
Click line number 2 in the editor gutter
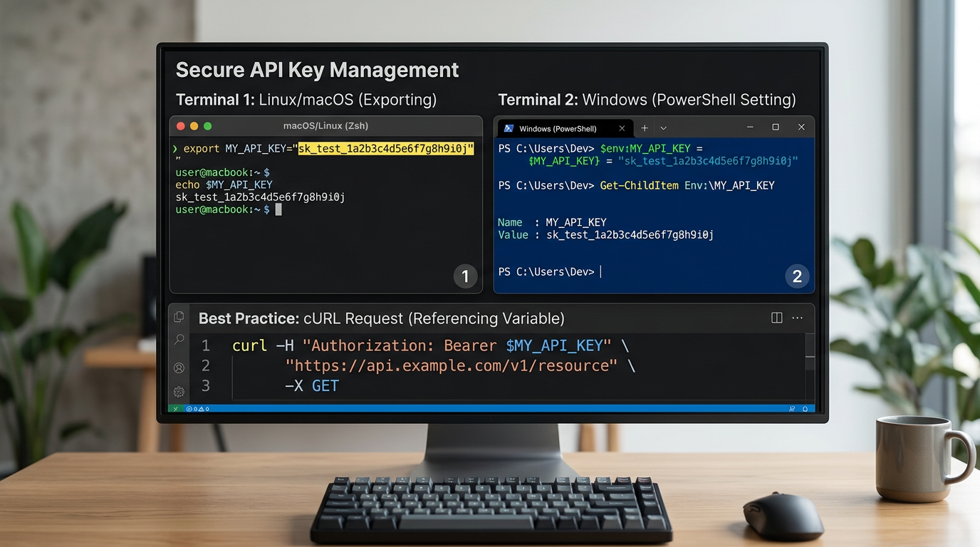pos(206,365)
